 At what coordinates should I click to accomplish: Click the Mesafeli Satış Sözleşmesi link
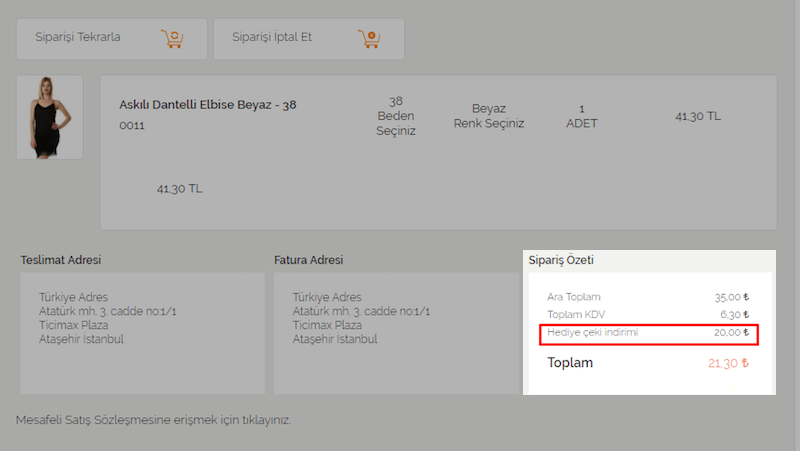(153, 420)
